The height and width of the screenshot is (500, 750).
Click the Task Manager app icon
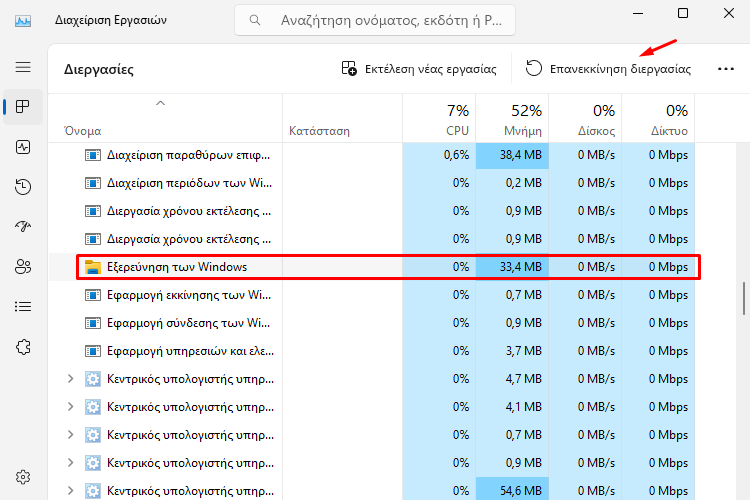(x=23, y=21)
